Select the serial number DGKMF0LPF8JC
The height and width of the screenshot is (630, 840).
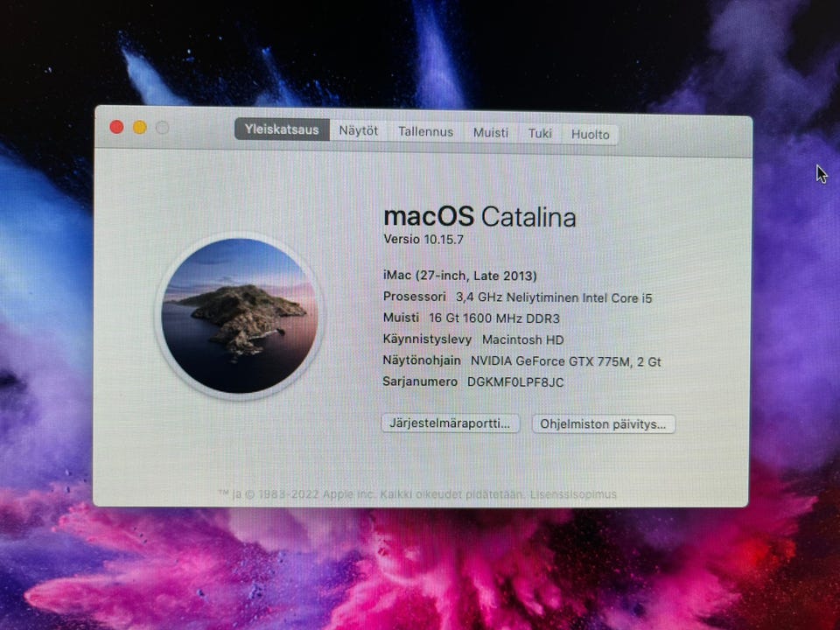click(515, 382)
